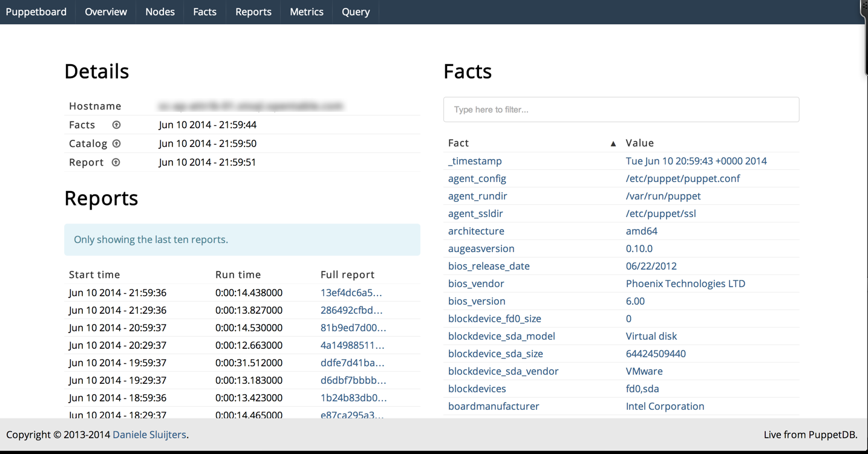Open the Overview page
868x454 pixels.
106,12
